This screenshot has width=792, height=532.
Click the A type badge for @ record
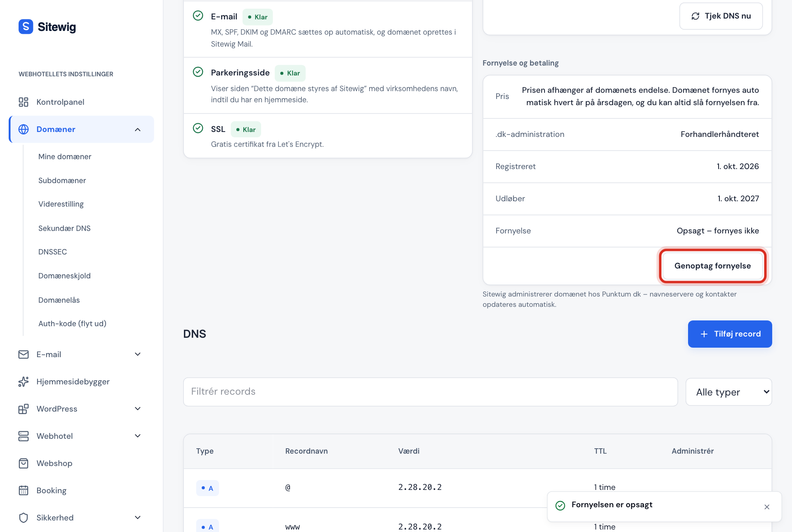207,488
